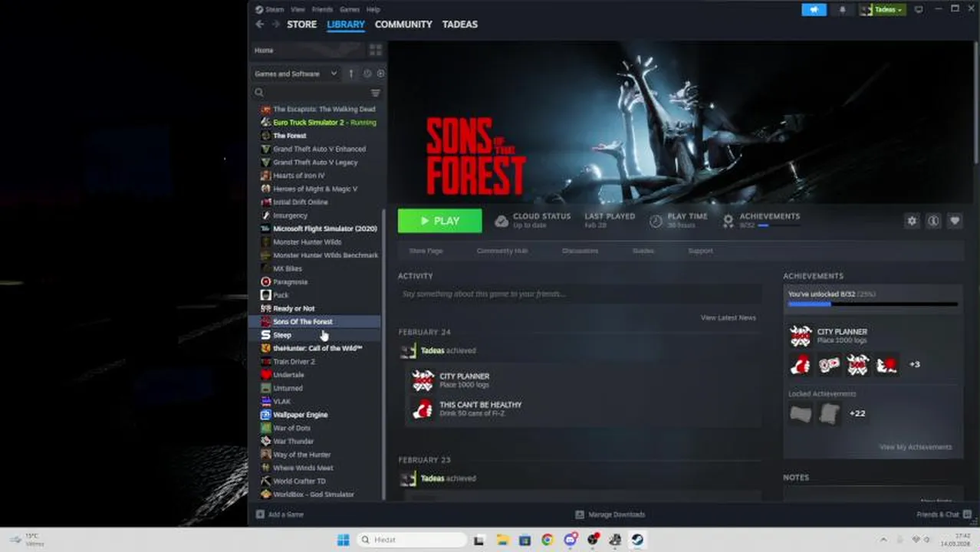
Task: Open Task View on taskbar
Action: 479,540
